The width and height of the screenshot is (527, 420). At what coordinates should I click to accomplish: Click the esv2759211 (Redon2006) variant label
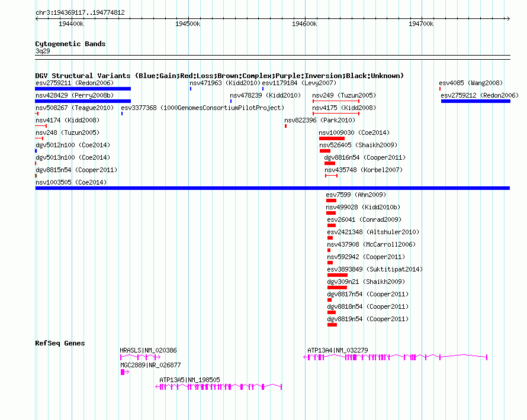click(75, 83)
